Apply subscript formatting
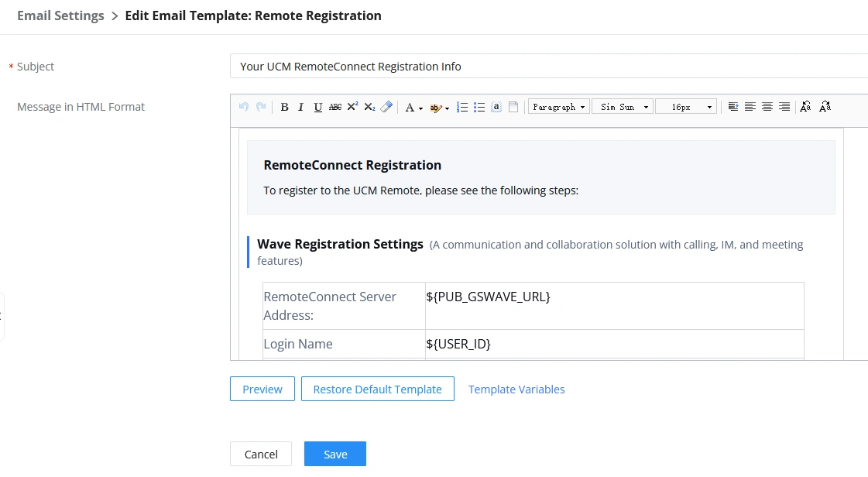Image resolution: width=868 pixels, height=477 pixels. click(369, 107)
